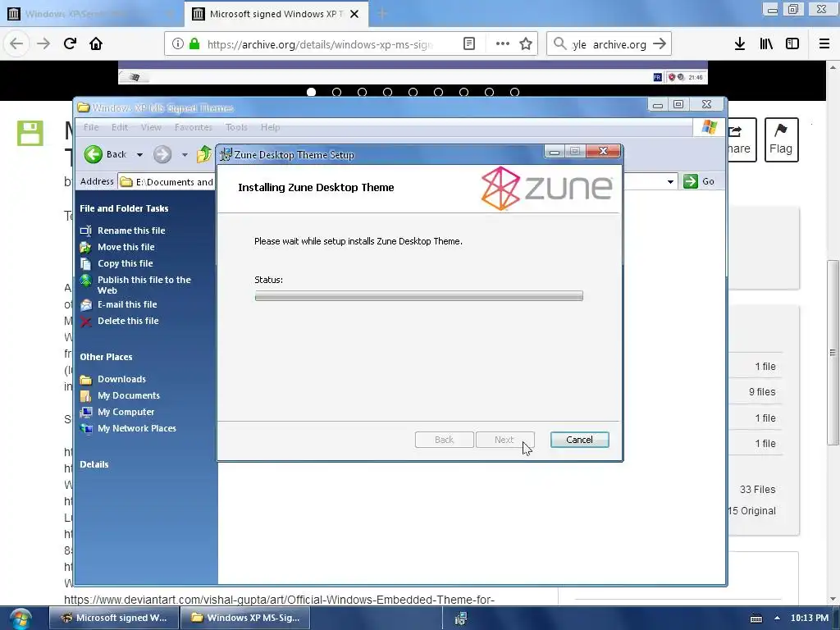Click the Zune logo in setup dialog

click(x=546, y=188)
